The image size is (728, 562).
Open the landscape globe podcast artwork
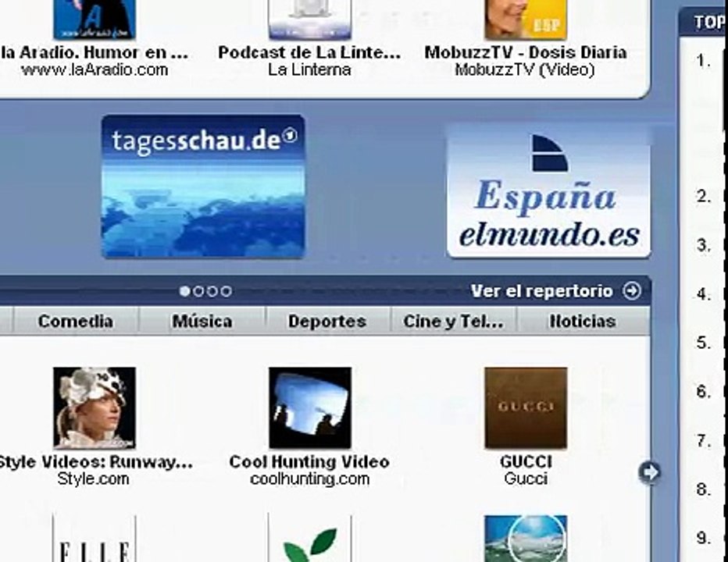coord(526,539)
